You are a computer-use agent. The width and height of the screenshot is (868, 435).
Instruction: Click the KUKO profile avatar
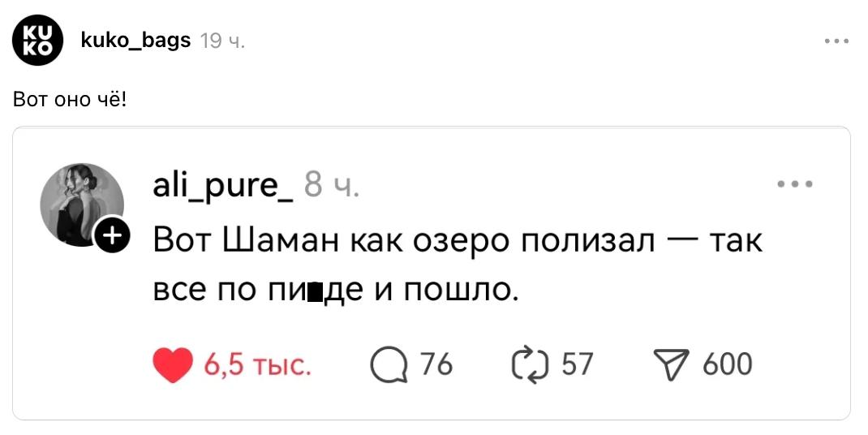(x=37, y=40)
